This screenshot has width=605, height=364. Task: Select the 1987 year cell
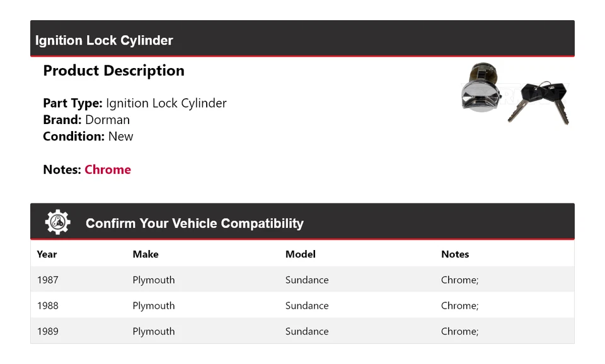[x=48, y=280]
